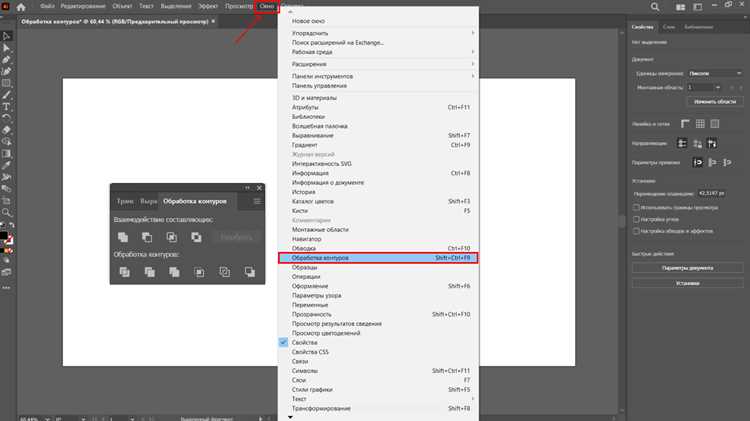Viewport: 750px width, 421px height.
Task: Select the Selection tool arrow
Action: coord(6,36)
